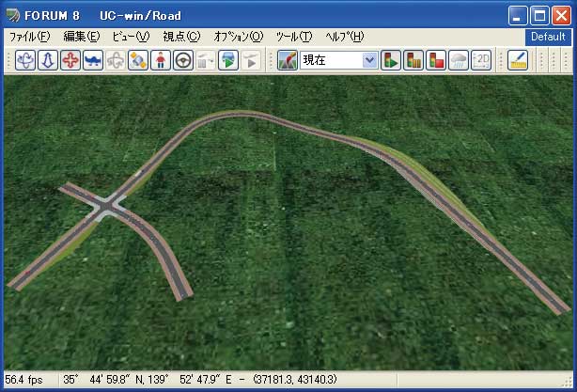Toggle the 2D view icon

click(x=481, y=60)
